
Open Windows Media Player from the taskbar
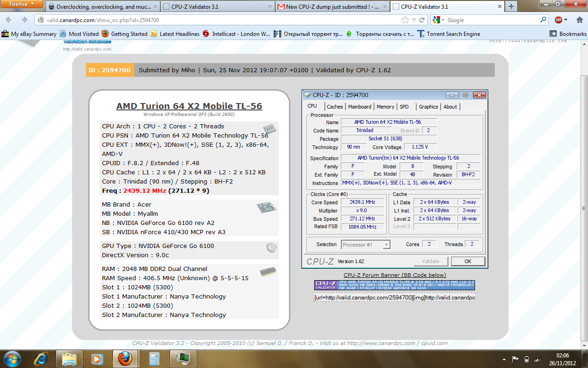(97, 359)
